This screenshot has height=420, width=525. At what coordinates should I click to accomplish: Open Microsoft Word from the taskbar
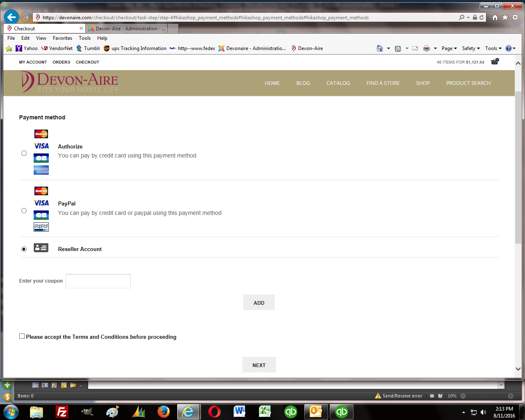(240, 411)
